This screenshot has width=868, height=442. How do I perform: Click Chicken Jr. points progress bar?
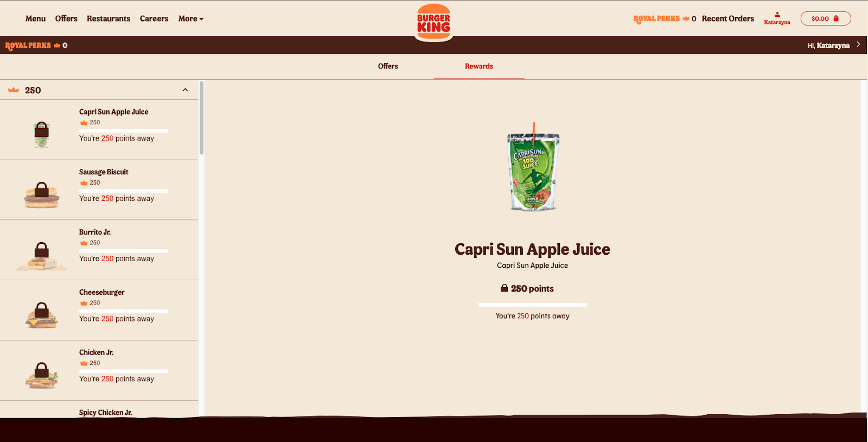124,371
